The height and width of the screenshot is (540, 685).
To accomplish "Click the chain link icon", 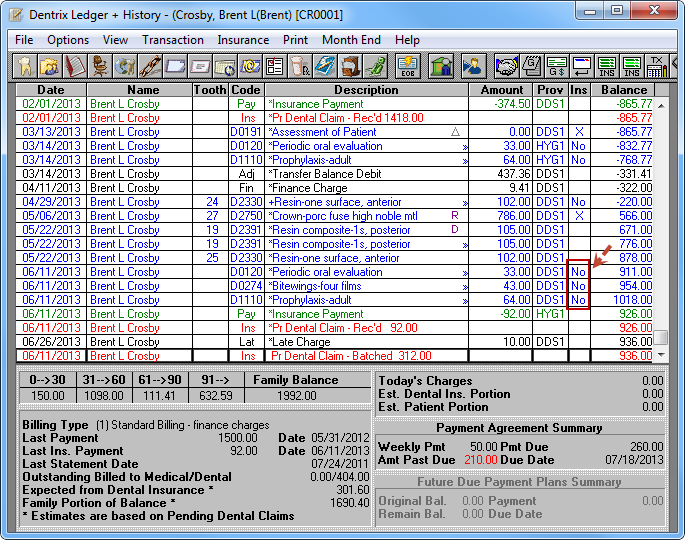I will [x=150, y=66].
